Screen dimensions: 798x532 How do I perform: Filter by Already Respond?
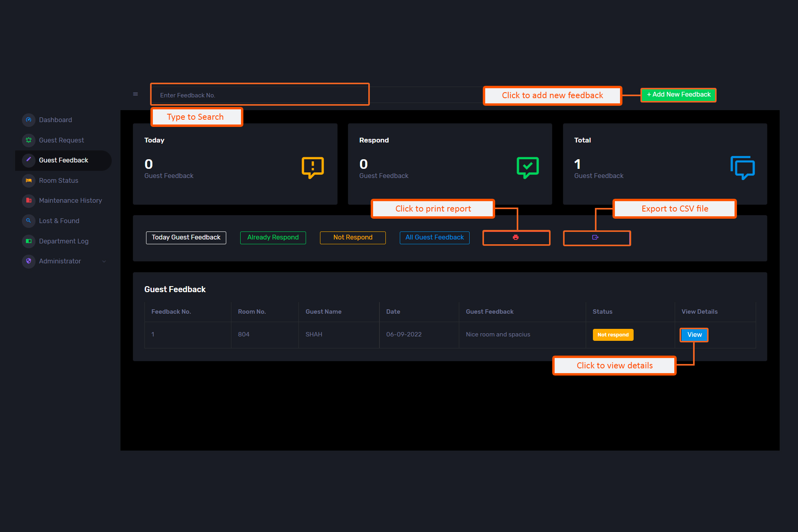(x=273, y=237)
